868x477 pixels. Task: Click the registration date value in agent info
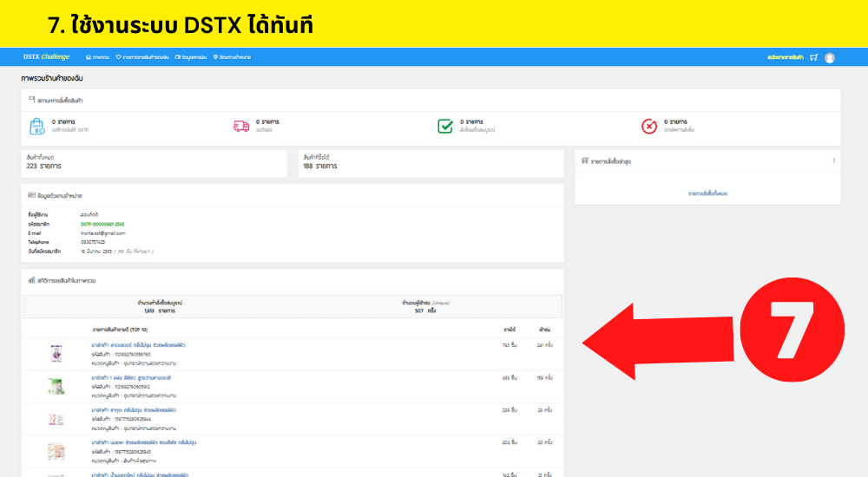coord(117,252)
